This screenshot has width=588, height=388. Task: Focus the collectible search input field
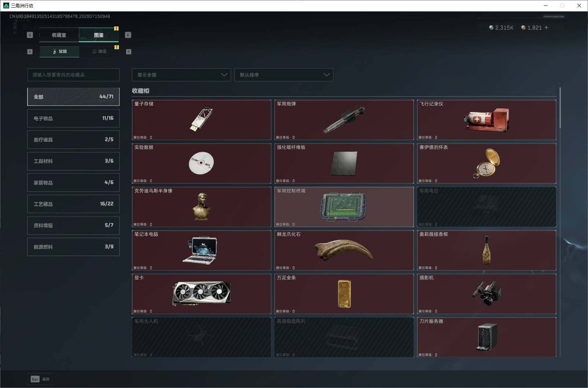pyautogui.click(x=73, y=75)
